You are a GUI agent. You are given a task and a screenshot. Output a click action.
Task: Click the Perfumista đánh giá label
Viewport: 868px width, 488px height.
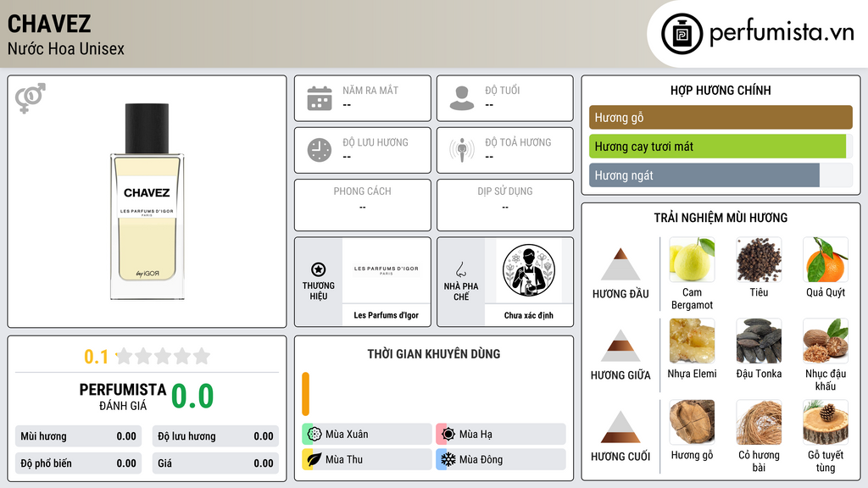pos(123,396)
